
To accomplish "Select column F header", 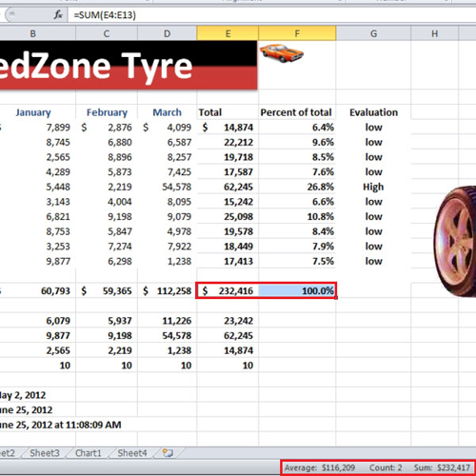I will [297, 33].
